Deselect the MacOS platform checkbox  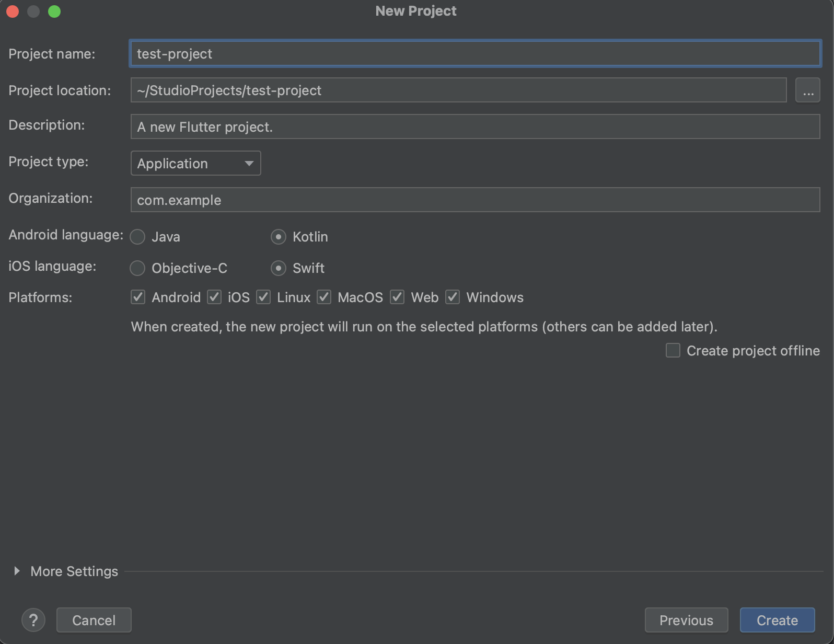[x=324, y=297]
